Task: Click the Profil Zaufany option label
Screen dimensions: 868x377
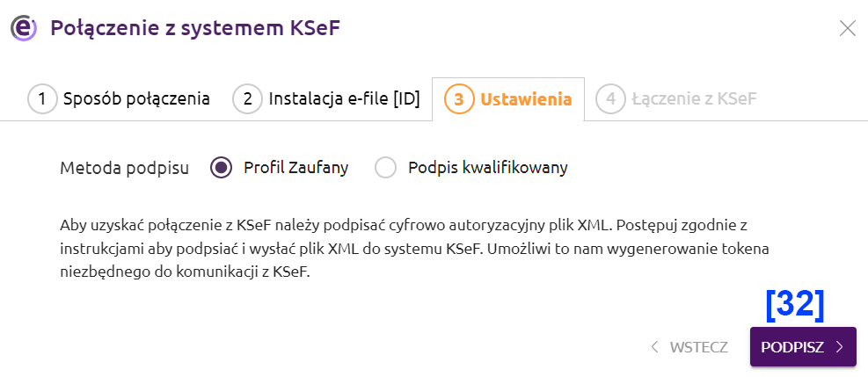Action: [x=295, y=168]
